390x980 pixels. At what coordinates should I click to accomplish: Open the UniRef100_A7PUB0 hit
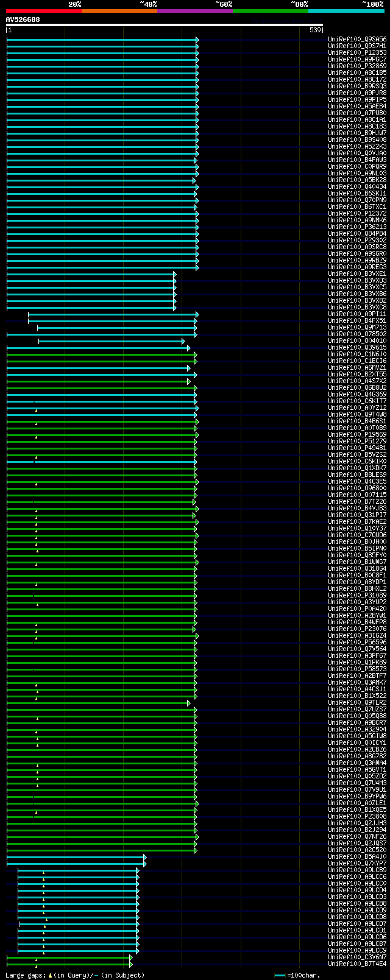(x=357, y=113)
